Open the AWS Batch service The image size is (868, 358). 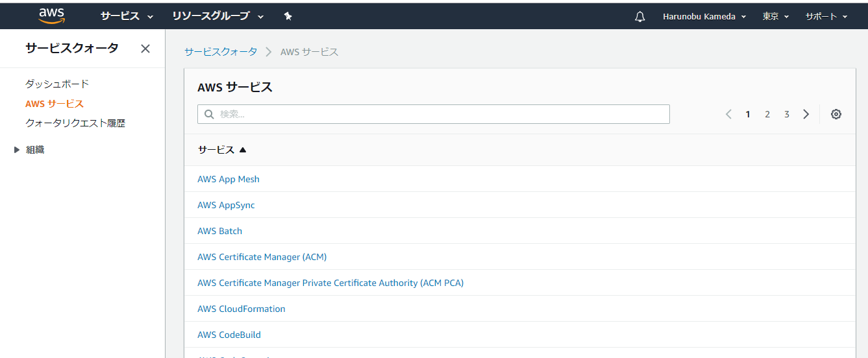[x=219, y=231]
